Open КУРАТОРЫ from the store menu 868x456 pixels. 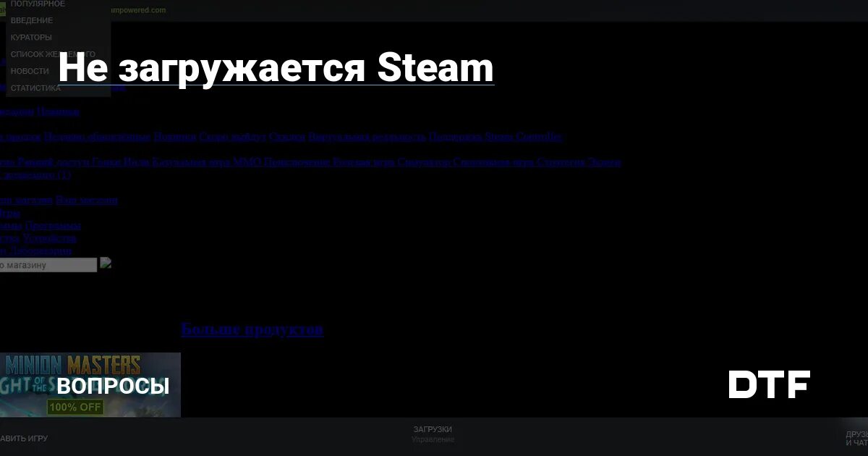pos(31,37)
